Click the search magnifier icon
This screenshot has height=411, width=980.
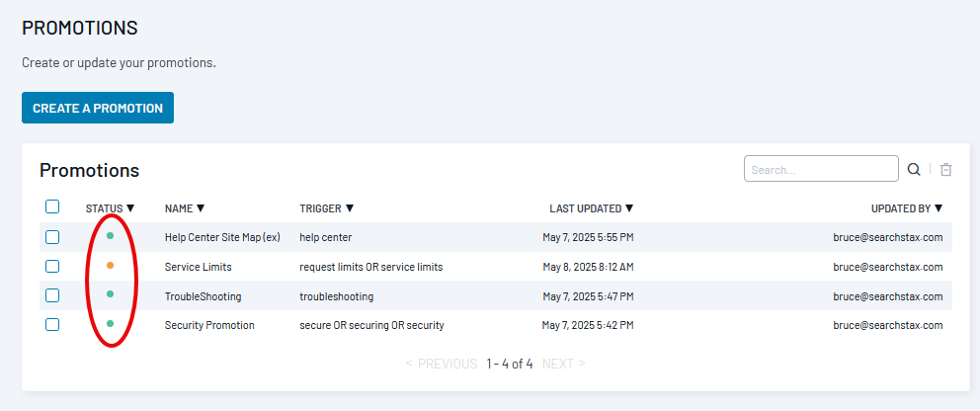915,170
